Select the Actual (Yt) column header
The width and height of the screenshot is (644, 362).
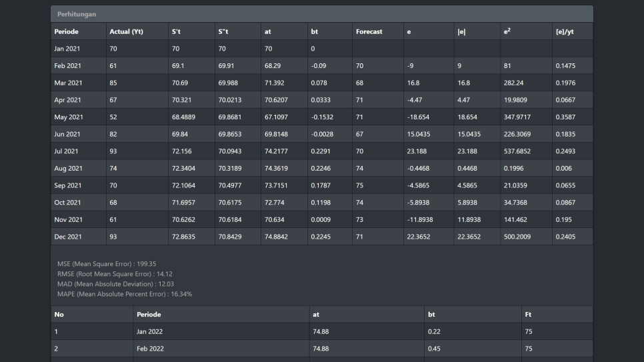[126, 31]
